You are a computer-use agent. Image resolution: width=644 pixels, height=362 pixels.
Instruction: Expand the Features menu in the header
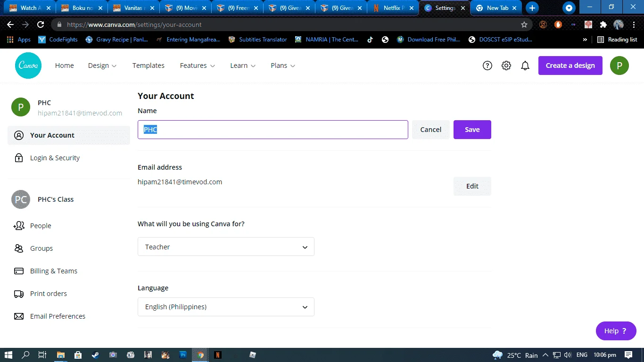[198, 66]
